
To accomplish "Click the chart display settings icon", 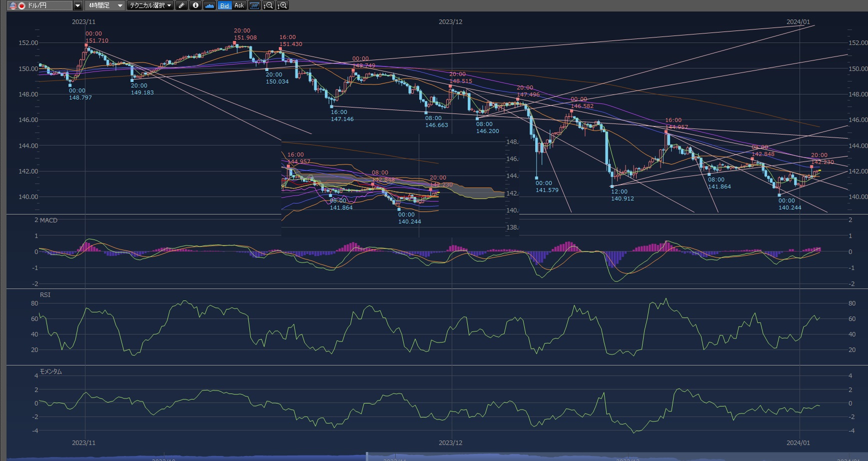I will [254, 5].
